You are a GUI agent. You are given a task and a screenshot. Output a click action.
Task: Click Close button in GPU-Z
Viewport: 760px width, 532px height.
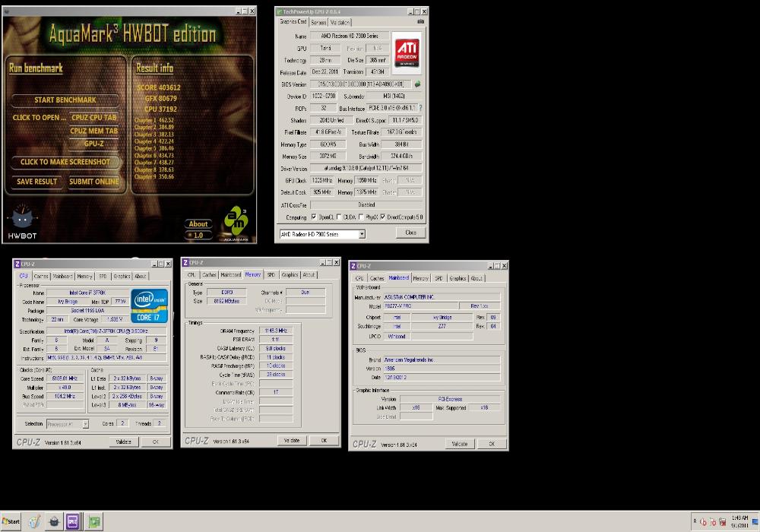410,233
